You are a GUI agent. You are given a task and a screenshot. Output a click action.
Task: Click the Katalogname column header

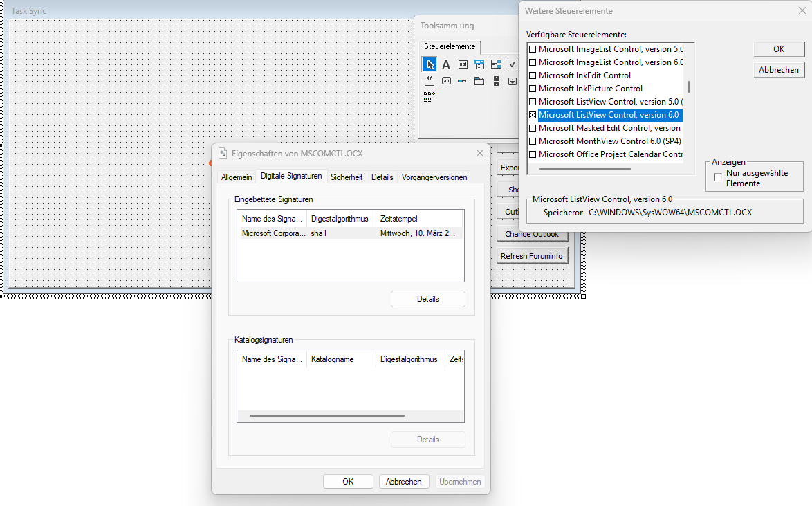click(x=341, y=359)
